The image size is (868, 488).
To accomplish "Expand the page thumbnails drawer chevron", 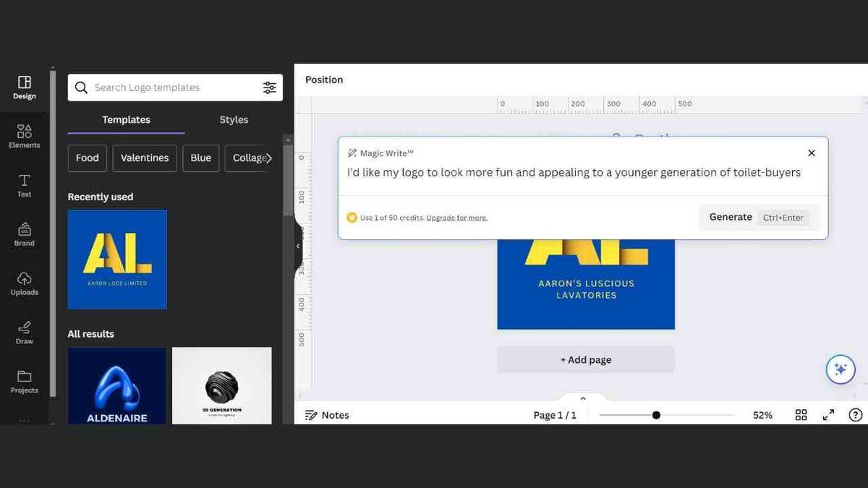I will tap(583, 398).
